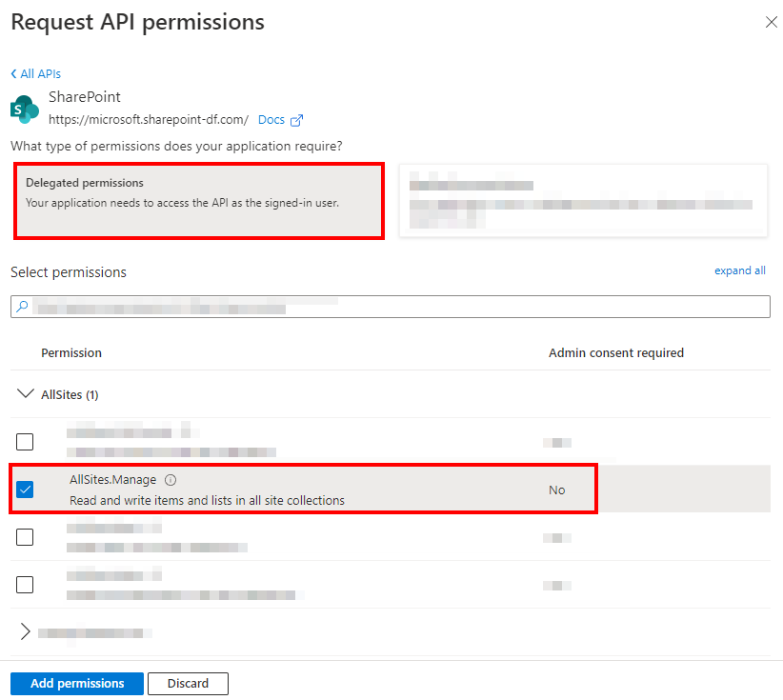Go back to All APIs
Screen dimensions: 783x700
point(35,74)
